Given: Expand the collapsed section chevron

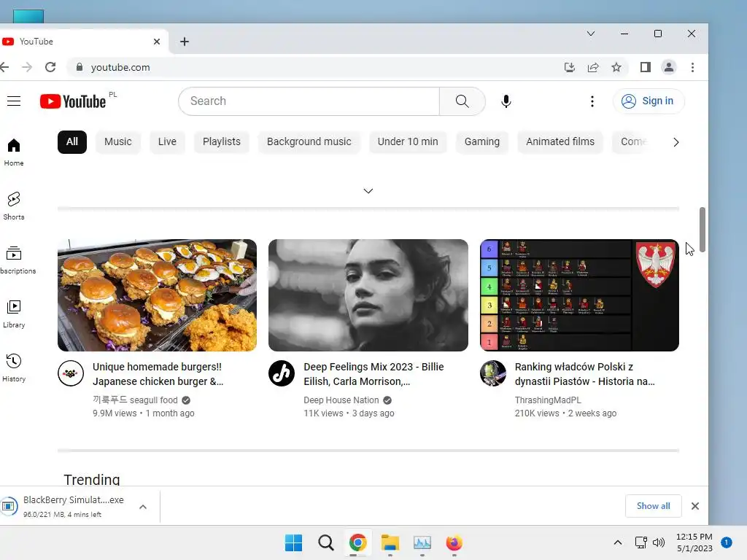Looking at the screenshot, I should click(368, 191).
